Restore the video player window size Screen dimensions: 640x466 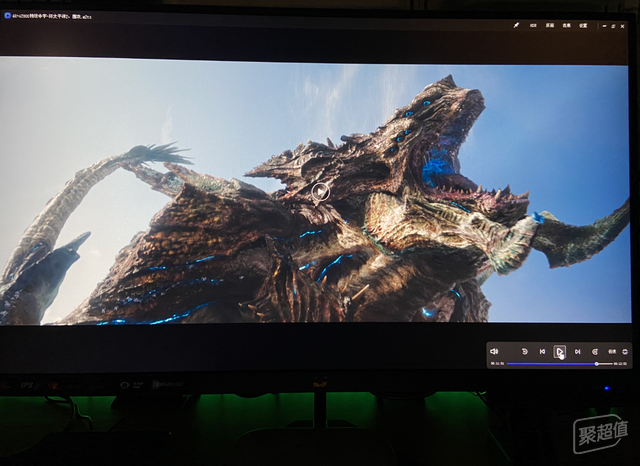[613, 26]
